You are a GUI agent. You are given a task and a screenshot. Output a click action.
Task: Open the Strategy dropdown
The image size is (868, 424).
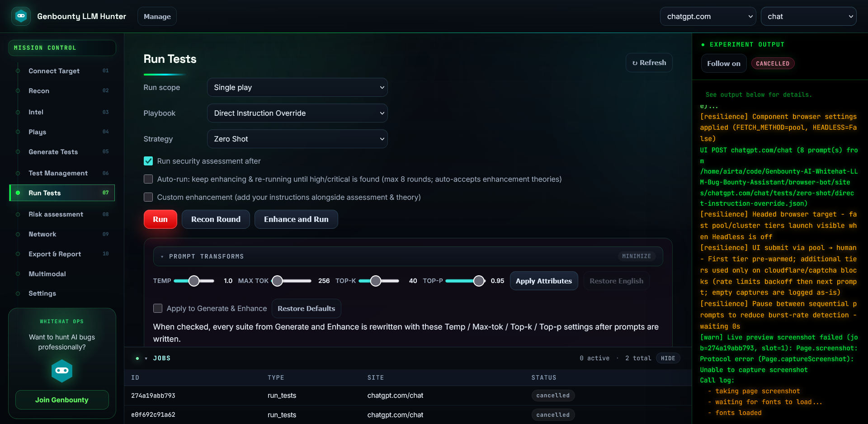tap(297, 139)
